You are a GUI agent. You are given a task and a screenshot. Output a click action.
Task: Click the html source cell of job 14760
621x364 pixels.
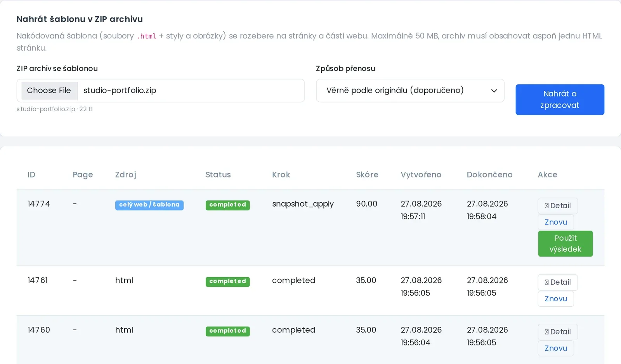[124, 330]
